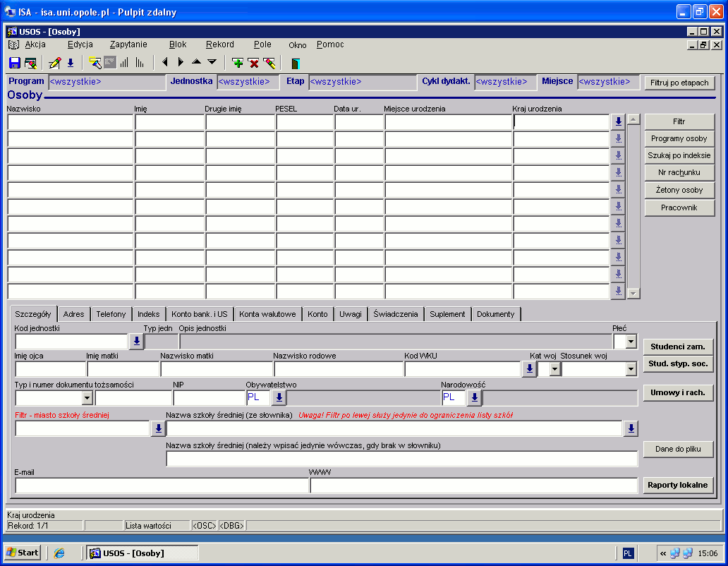728x566 pixels.
Task: Open the Zapytanie menu
Action: click(x=128, y=44)
